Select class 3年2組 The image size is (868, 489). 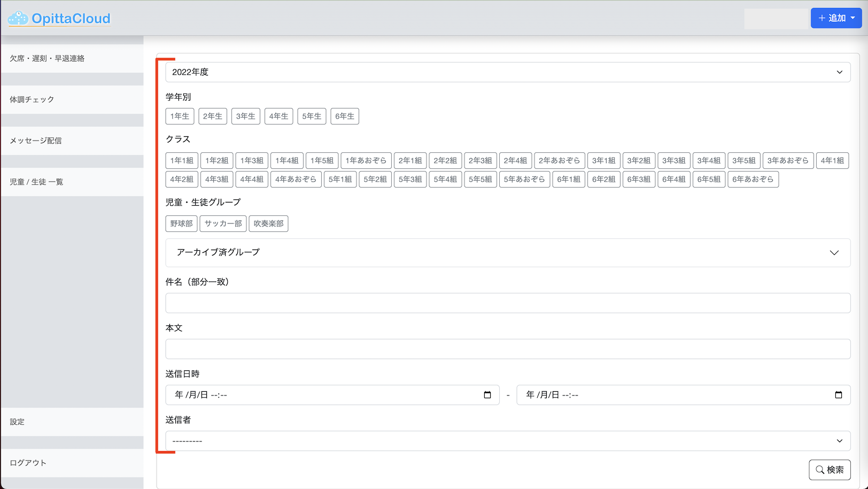tap(639, 160)
